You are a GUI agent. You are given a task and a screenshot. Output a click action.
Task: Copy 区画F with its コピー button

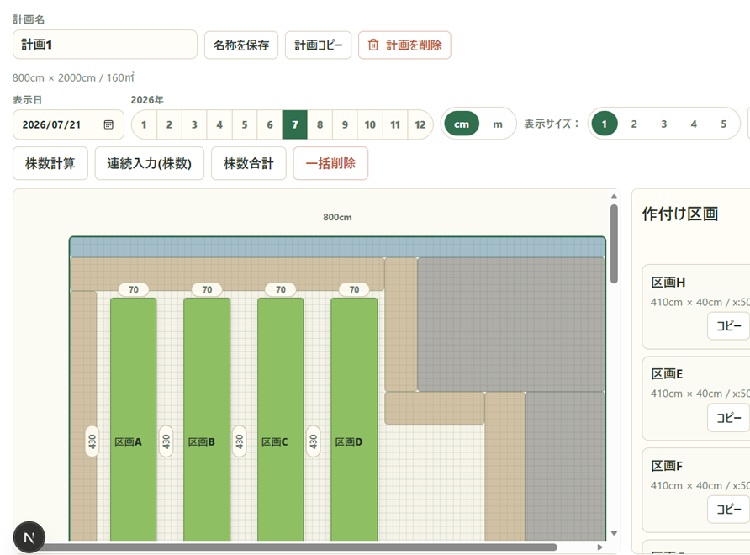(728, 509)
